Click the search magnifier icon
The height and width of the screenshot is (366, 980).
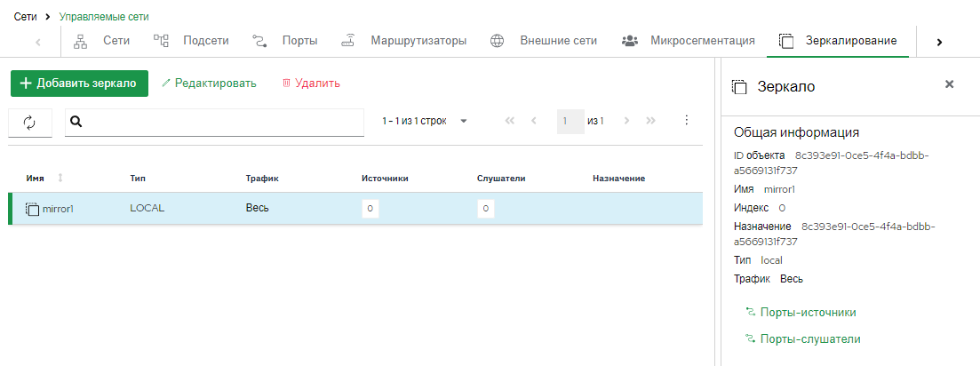click(x=76, y=122)
